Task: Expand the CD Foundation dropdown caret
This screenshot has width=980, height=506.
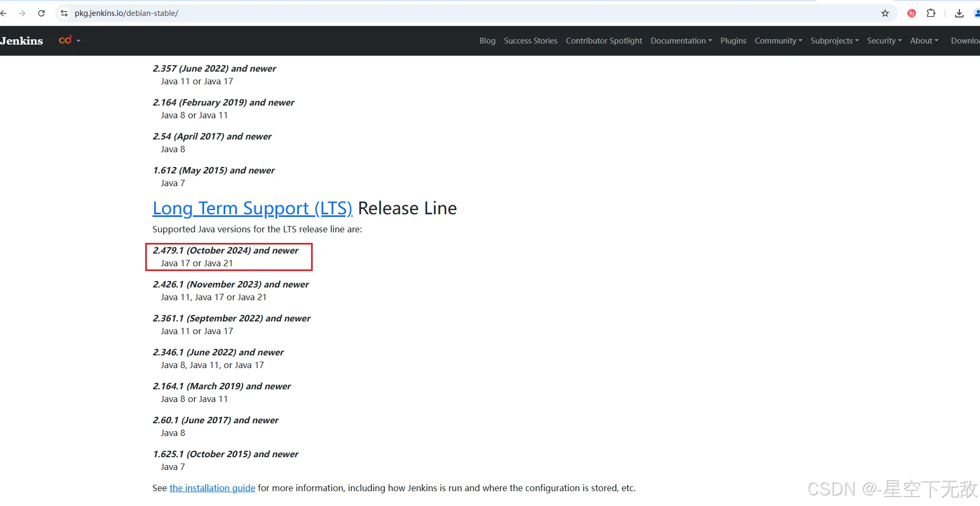Action: 78,41
